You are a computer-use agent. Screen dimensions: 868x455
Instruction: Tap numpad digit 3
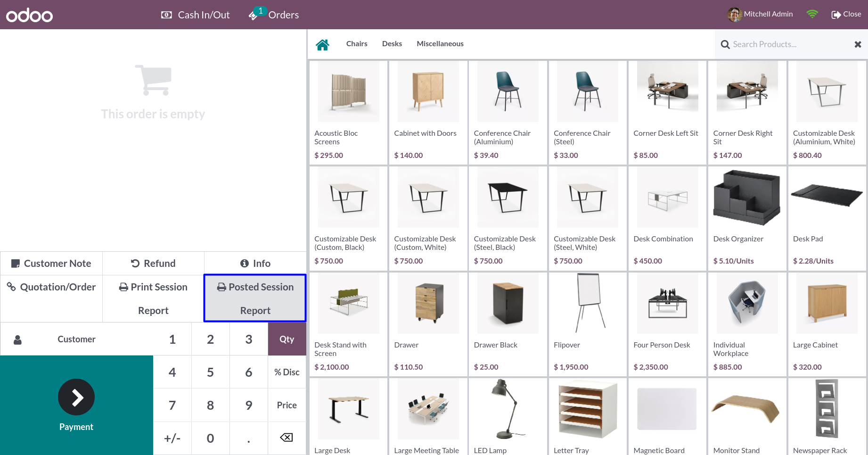click(249, 339)
